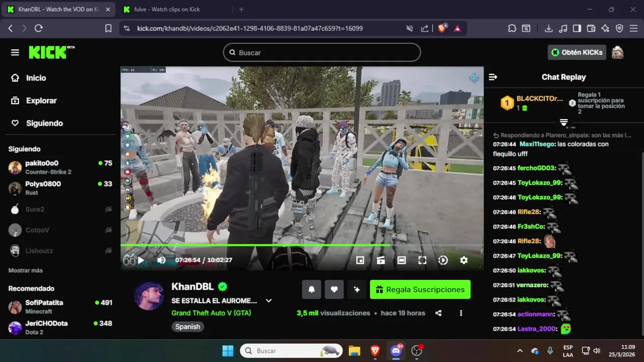
Task: Open recommended channel SofiPatatita
Action: coord(60,307)
